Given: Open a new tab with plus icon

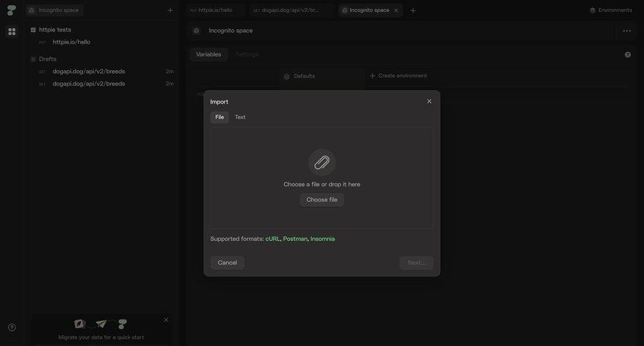Looking at the screenshot, I should tap(413, 10).
